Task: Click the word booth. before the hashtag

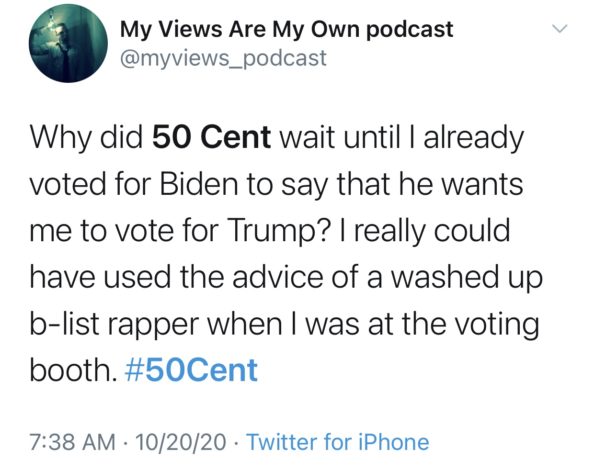Action: coord(73,370)
